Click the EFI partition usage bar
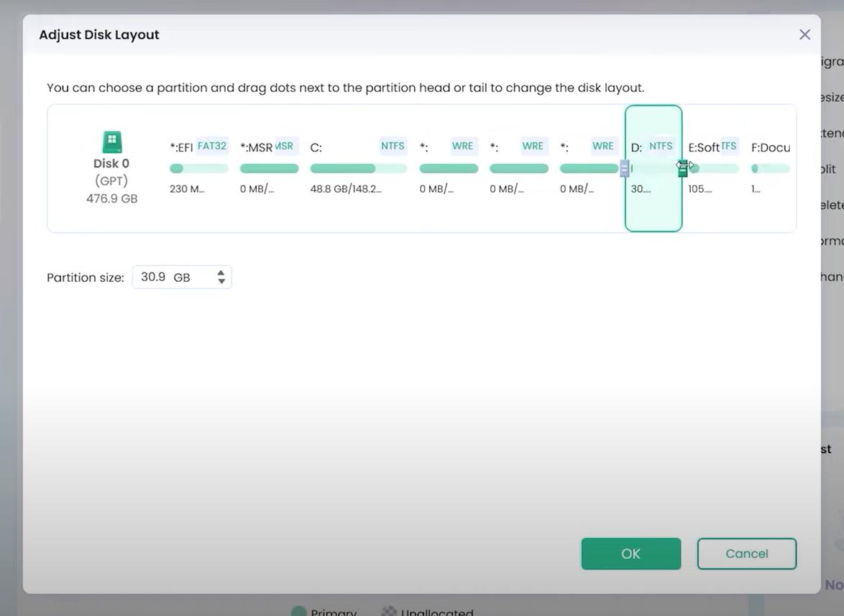Image resolution: width=844 pixels, height=616 pixels. tap(198, 169)
